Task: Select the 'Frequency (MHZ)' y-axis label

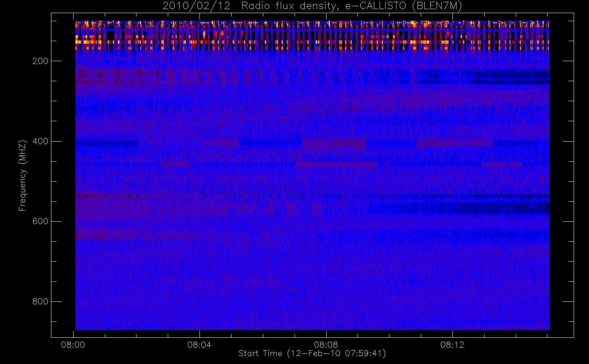Action: click(23, 175)
